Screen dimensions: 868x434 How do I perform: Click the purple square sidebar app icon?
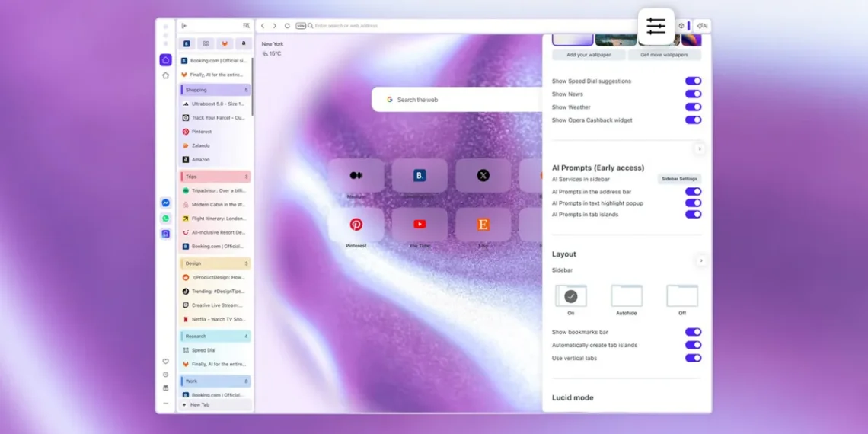pos(165,235)
